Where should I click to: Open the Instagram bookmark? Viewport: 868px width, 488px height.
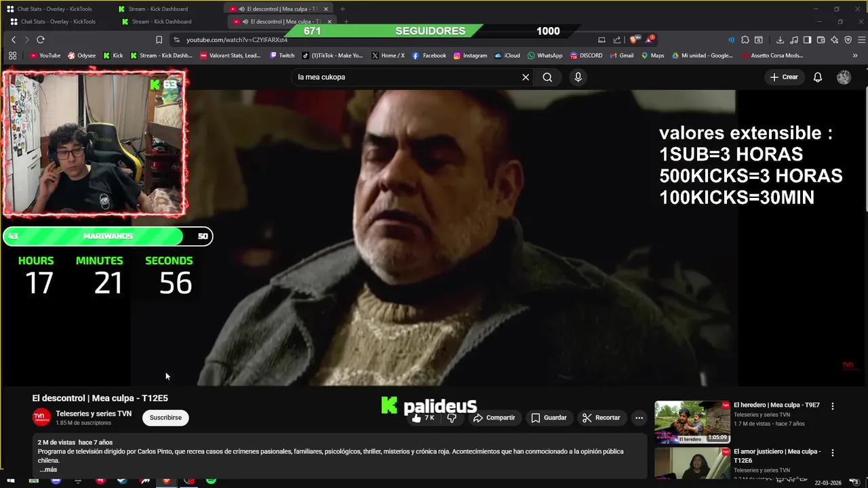point(471,56)
